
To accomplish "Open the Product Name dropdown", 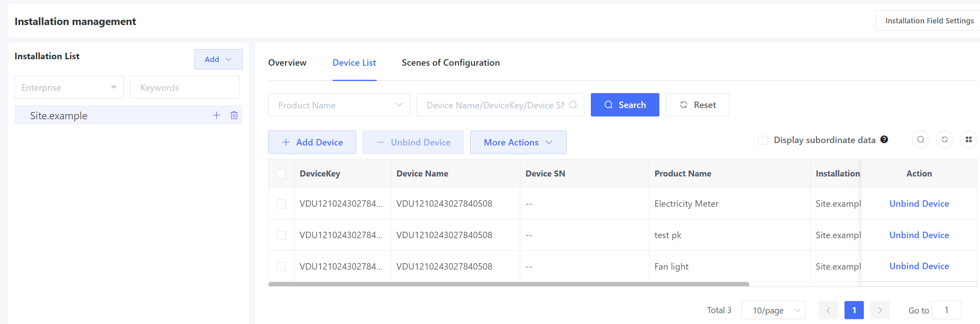I will 339,105.
